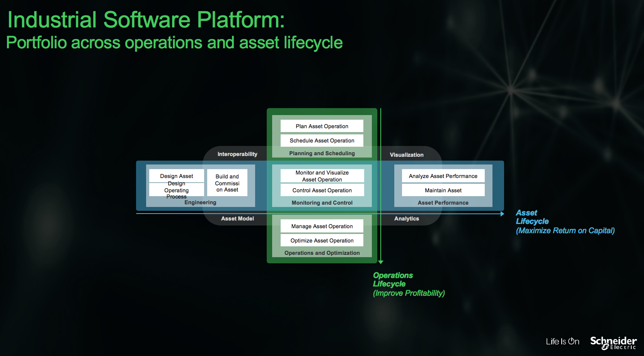The height and width of the screenshot is (356, 644).
Task: Click the Control Asset Operation box
Action: (x=322, y=190)
